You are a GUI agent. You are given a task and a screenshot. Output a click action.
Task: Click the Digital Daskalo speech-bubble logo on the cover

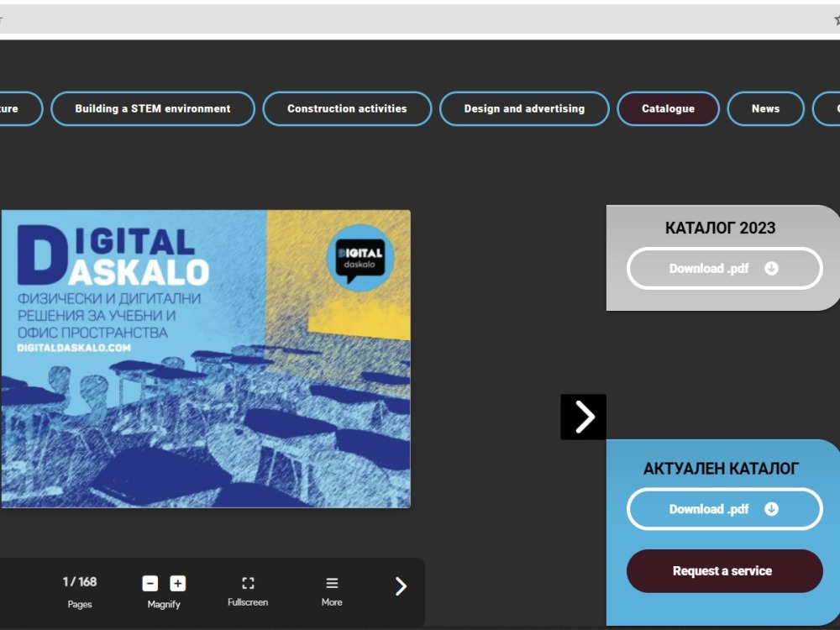click(x=360, y=258)
